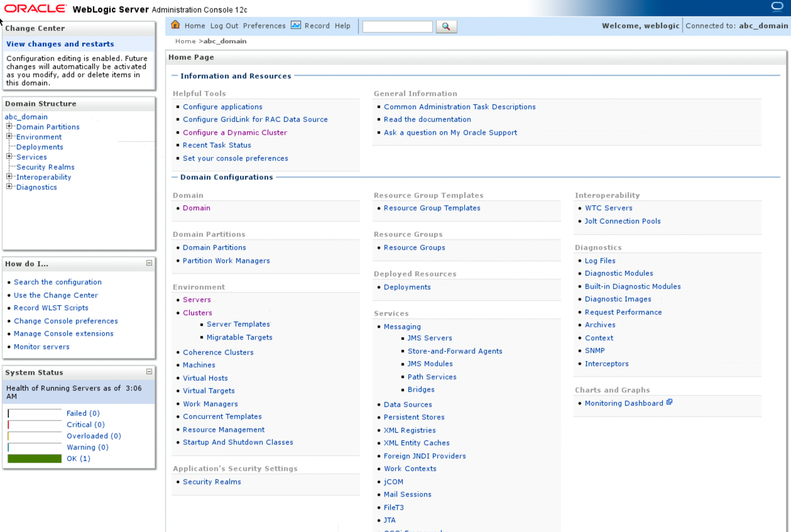Select Deployments in Domain Structure tree
This screenshot has width=791, height=532.
pyautogui.click(x=40, y=147)
